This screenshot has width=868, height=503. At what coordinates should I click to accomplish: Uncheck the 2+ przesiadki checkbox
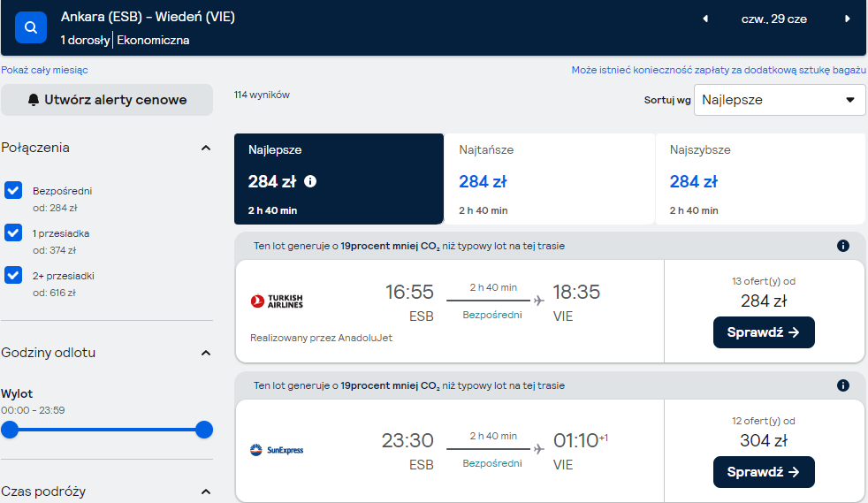point(13,274)
